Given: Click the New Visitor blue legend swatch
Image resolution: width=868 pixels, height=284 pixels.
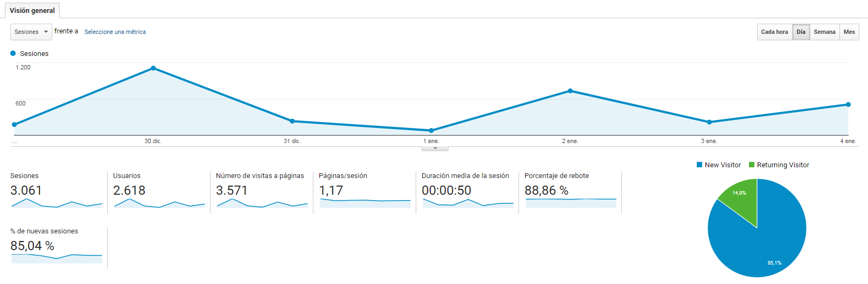Looking at the screenshot, I should 699,165.
